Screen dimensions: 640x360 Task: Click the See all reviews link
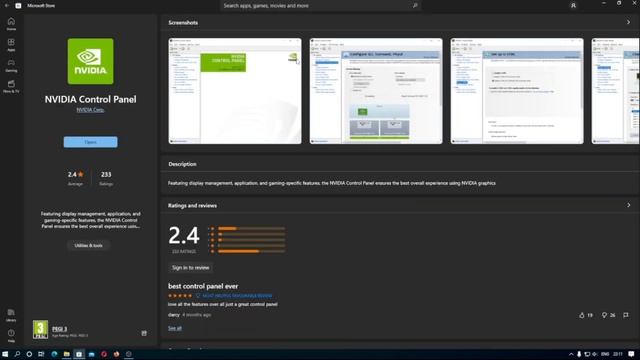pyautogui.click(x=175, y=328)
